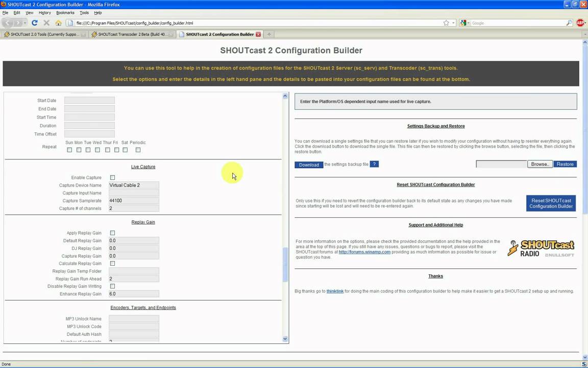The height and width of the screenshot is (368, 588).
Task: Toggle the Calculate Replay Gain checkbox
Action: 112,264
